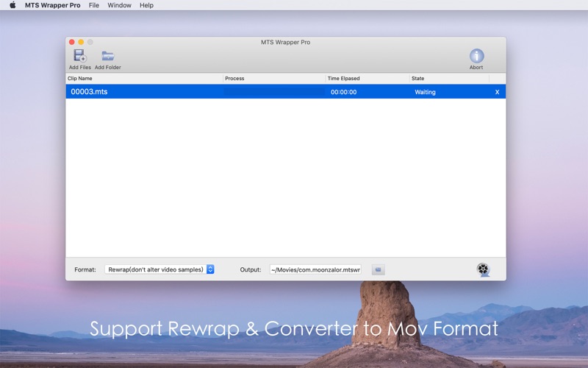The height and width of the screenshot is (368, 588).
Task: Click the State column header
Action: click(x=449, y=79)
